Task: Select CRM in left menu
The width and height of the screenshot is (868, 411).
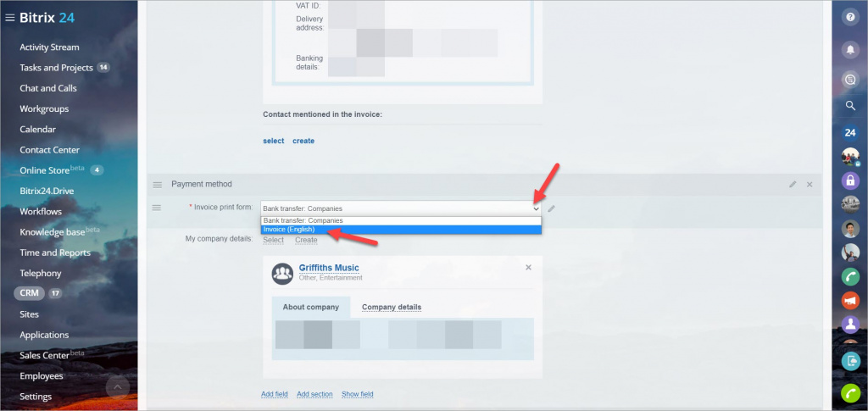Action: (30, 293)
